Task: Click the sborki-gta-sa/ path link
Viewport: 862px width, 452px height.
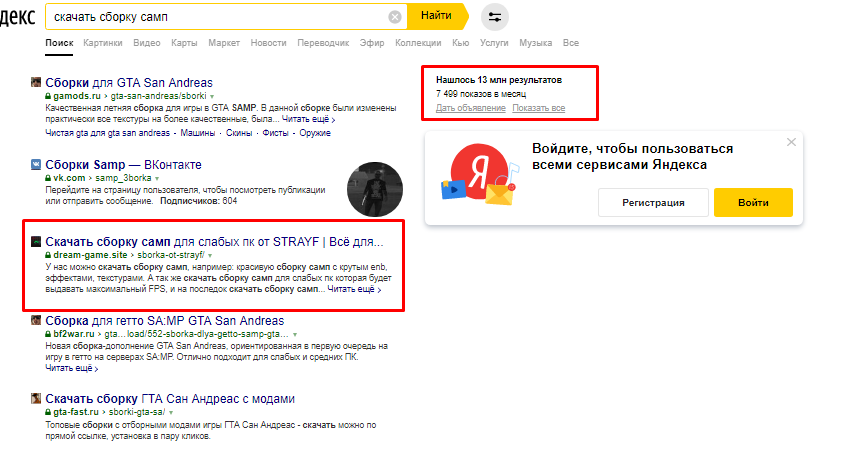Action: pyautogui.click(x=137, y=412)
